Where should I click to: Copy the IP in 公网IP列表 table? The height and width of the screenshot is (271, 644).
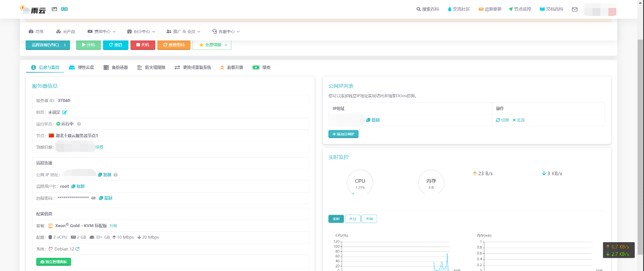pyautogui.click(x=373, y=120)
